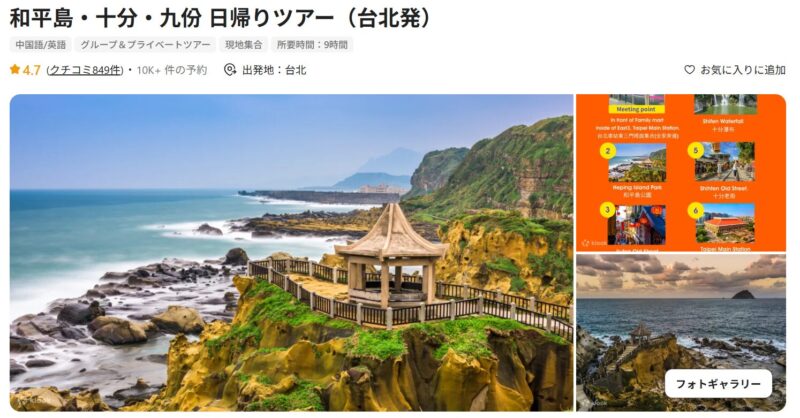
Task: Open the main Heping Island pavilion photo
Action: click(x=291, y=253)
